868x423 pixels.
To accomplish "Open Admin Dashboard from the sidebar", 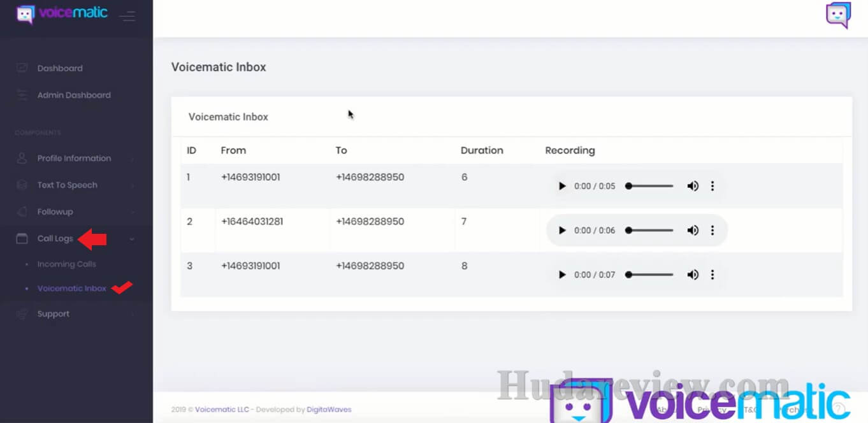I will click(74, 95).
